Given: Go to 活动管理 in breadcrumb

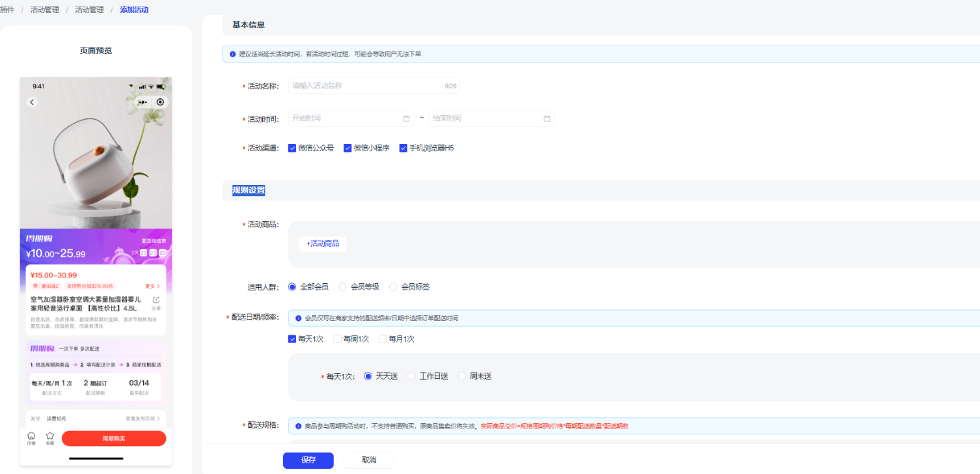Looking at the screenshot, I should tap(89, 10).
